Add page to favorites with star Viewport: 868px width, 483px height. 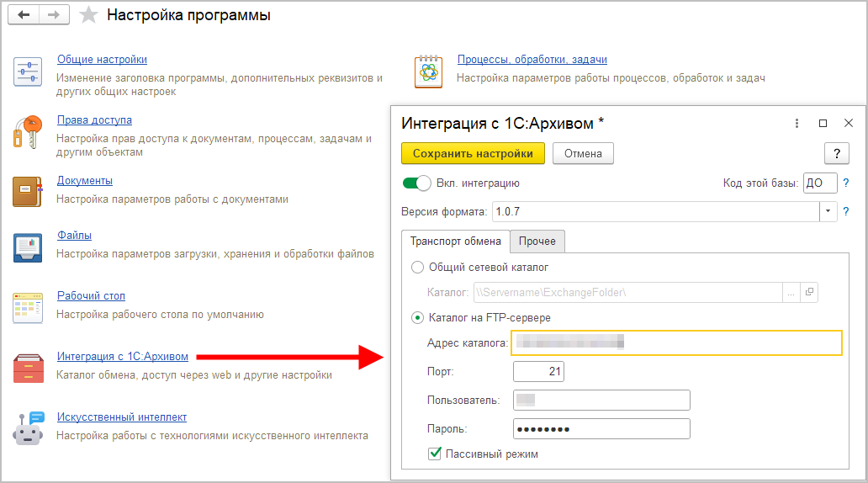tap(87, 16)
